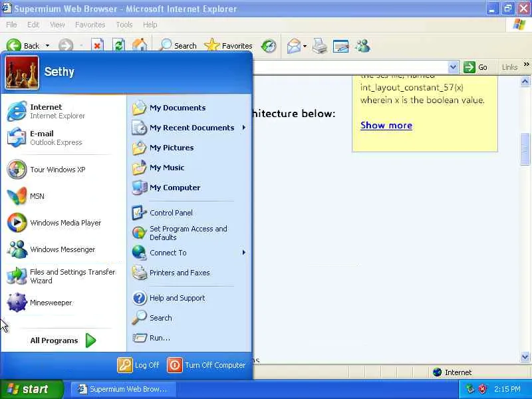The width and height of the screenshot is (532, 399).
Task: Click the Internet zone status indicator
Action: (x=453, y=372)
